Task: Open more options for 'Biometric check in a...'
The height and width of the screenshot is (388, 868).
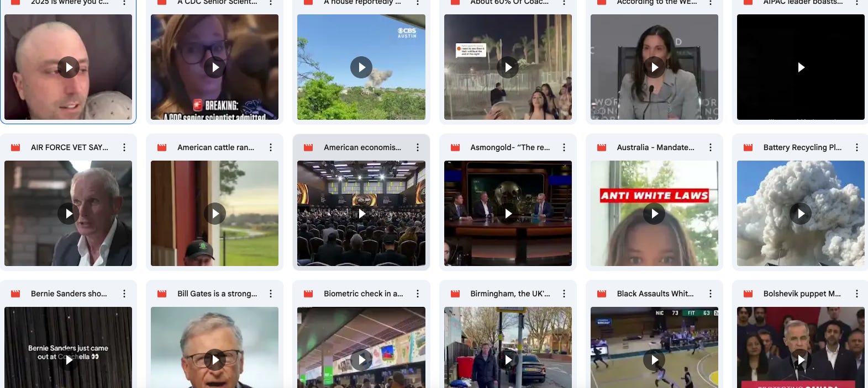Action: point(418,294)
